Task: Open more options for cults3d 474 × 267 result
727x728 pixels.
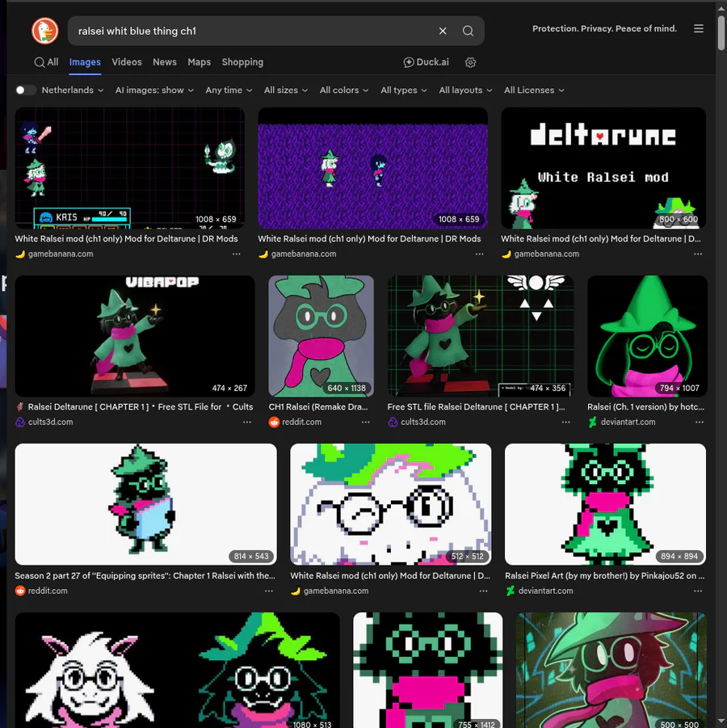Action: pos(247,422)
